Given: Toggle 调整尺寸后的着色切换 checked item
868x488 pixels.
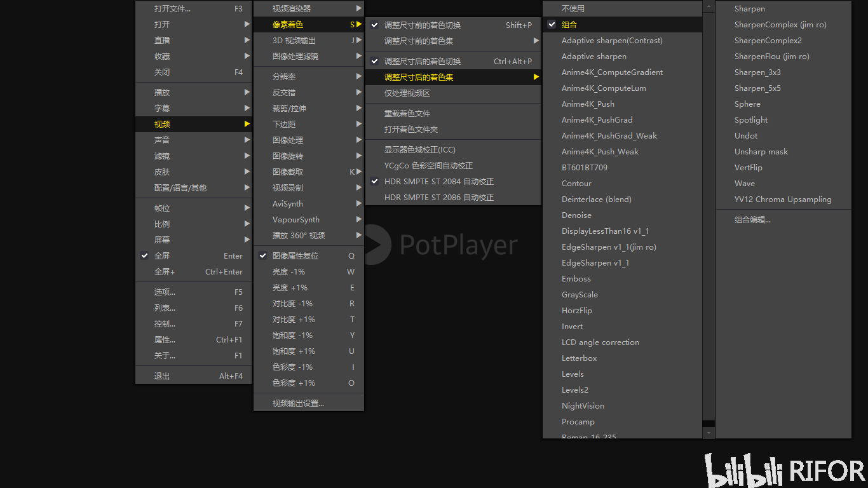Looking at the screenshot, I should click(x=453, y=61).
